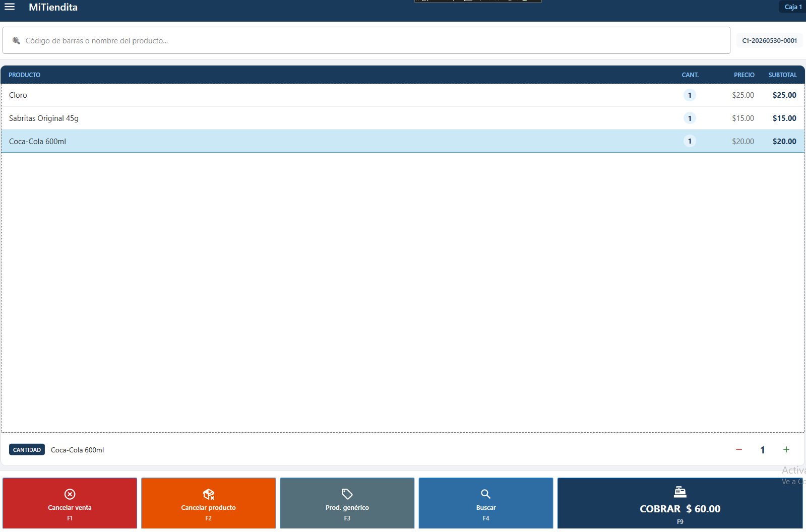
Task: Click the quantity value 1 between minus and plus
Action: [763, 450]
